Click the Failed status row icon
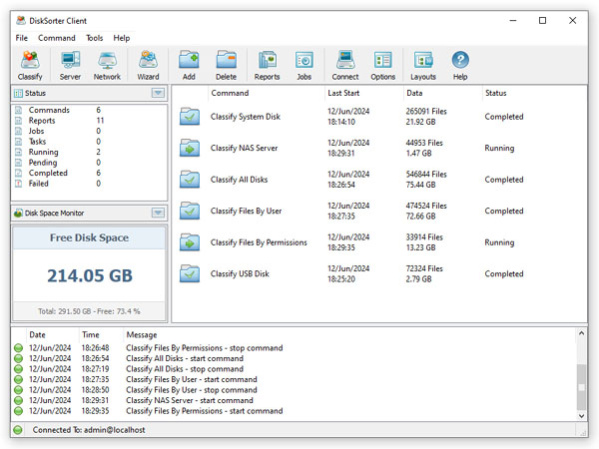Screen dimensions: 599x449 point(18,183)
